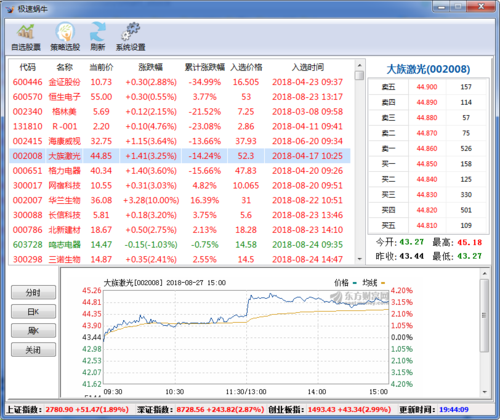This screenshot has height=420, width=500.
Task: Switch to the 周K weekly chart
Action: (33, 331)
